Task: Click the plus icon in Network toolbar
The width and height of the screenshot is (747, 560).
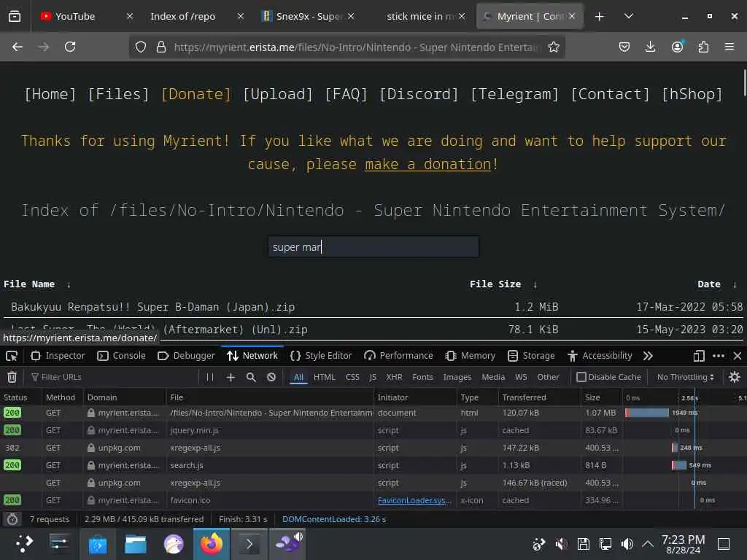Action: tap(231, 377)
